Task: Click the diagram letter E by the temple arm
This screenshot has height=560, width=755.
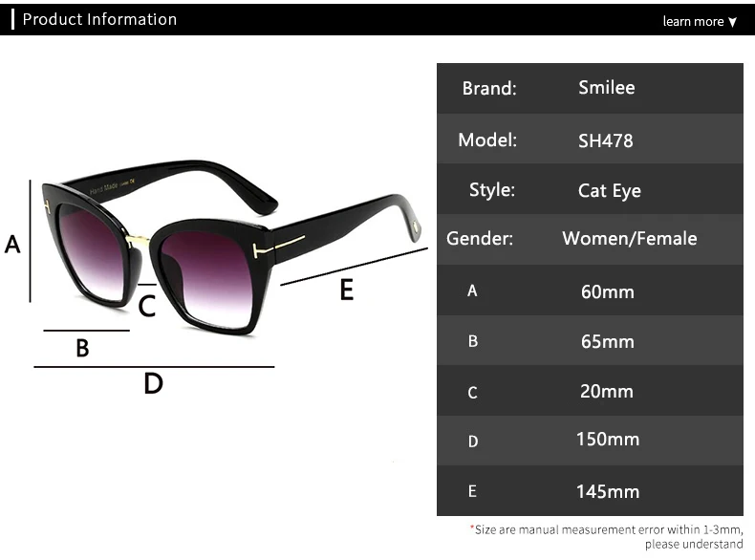Action: coord(347,290)
